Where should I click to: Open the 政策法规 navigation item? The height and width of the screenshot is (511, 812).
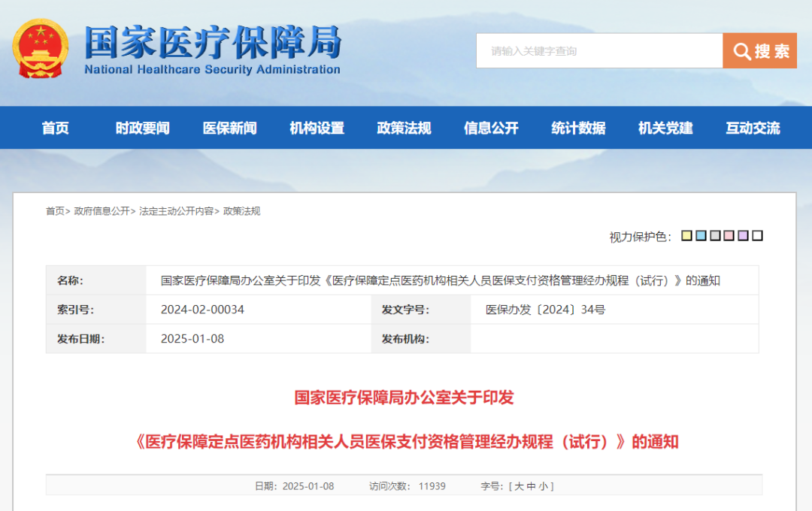click(x=404, y=128)
